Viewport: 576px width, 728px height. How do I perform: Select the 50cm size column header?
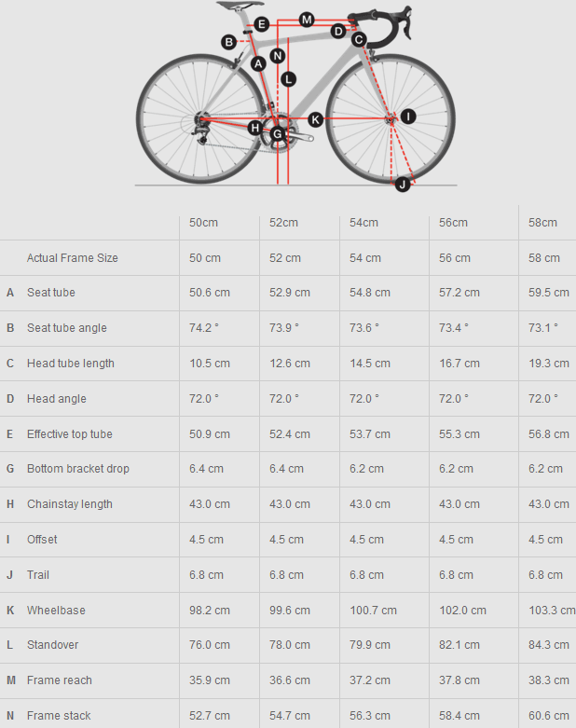pos(204,223)
